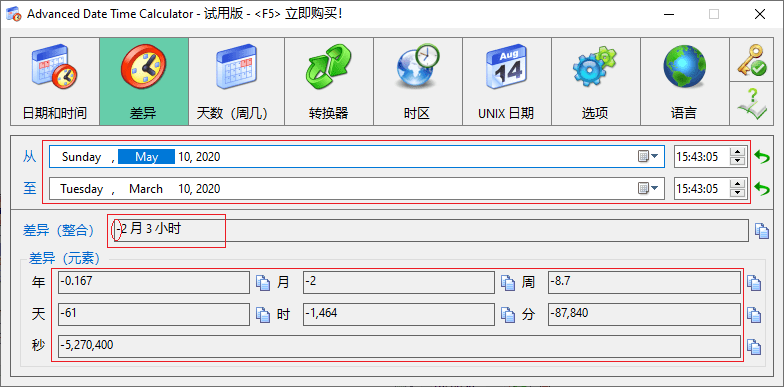The height and width of the screenshot is (387, 784).
Task: Open the 选项 settings tab
Action: [x=596, y=81]
